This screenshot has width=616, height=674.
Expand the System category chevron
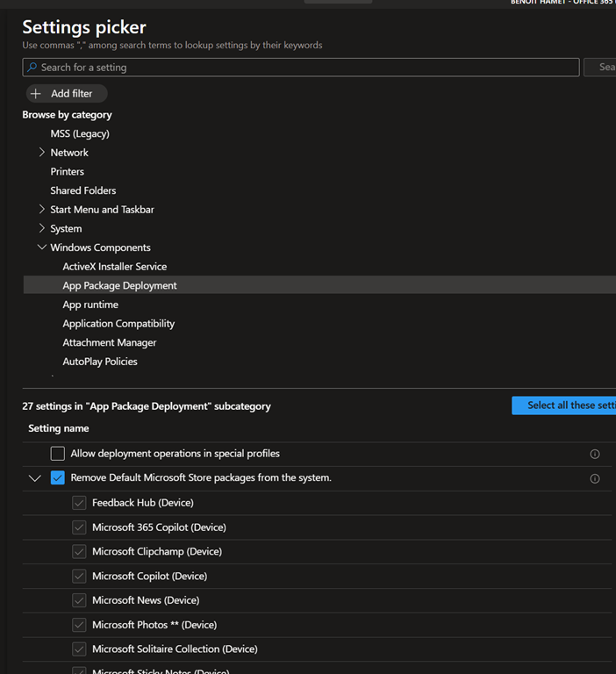[42, 229]
